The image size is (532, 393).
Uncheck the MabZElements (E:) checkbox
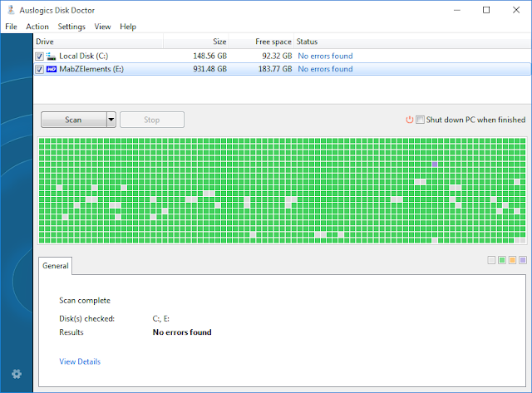[39, 69]
